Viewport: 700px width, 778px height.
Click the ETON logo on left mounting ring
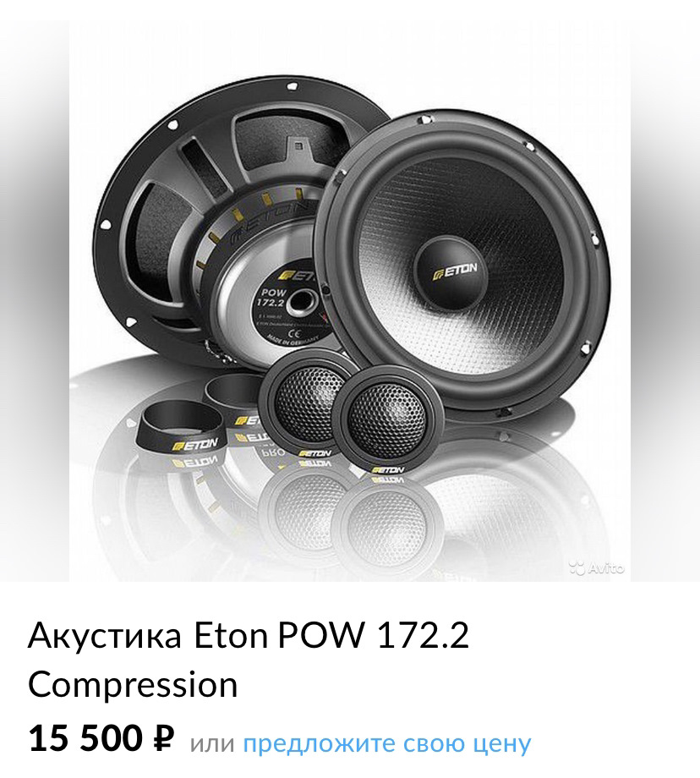(x=194, y=444)
